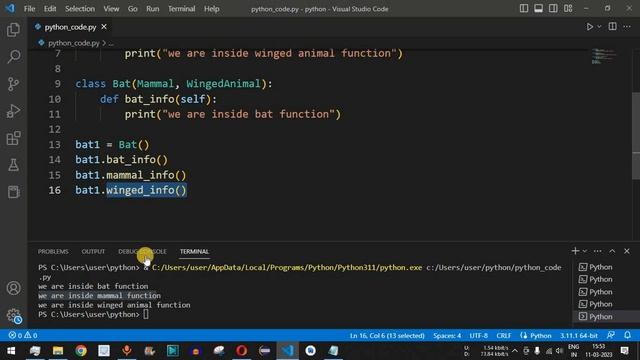Open File Explorer from taskbar
Image resolution: width=640 pixels, height=360 pixels.
click(x=58, y=351)
